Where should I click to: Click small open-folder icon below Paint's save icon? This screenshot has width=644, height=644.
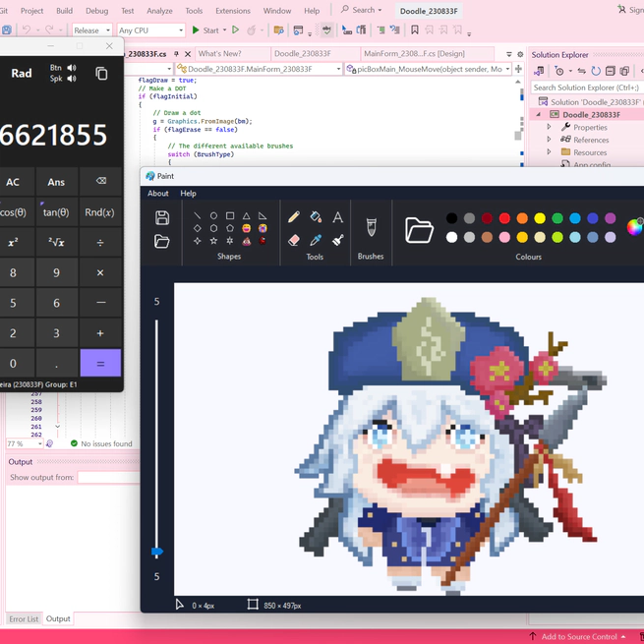[162, 241]
